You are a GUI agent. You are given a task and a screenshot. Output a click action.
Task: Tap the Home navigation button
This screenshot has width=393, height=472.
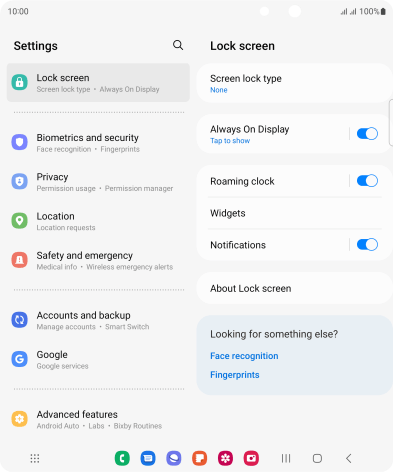317,458
